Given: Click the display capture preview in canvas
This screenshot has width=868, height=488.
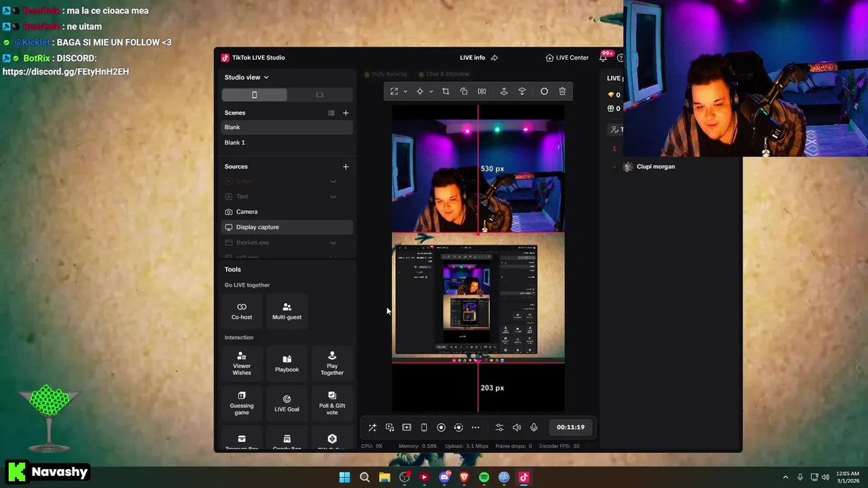Looking at the screenshot, I should pos(478,298).
